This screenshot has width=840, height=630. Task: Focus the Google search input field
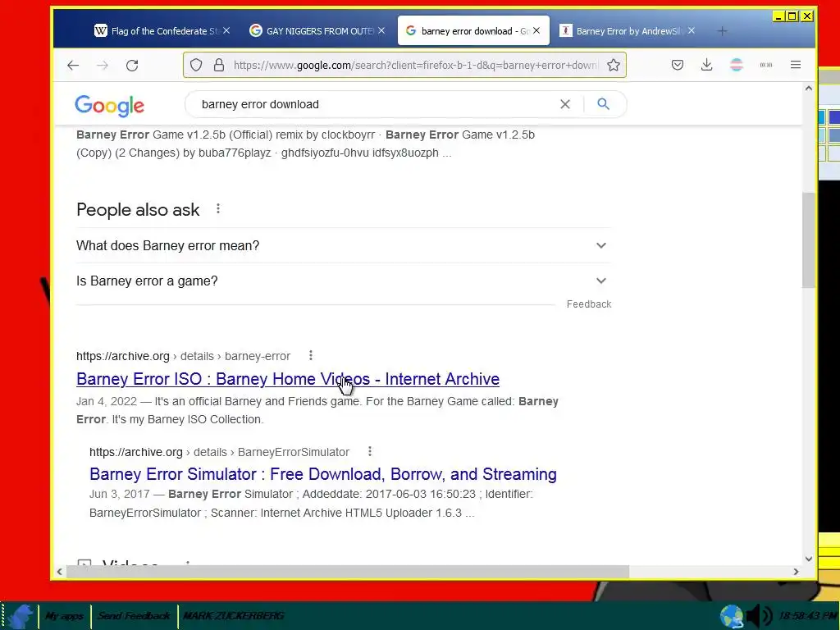[x=375, y=104]
